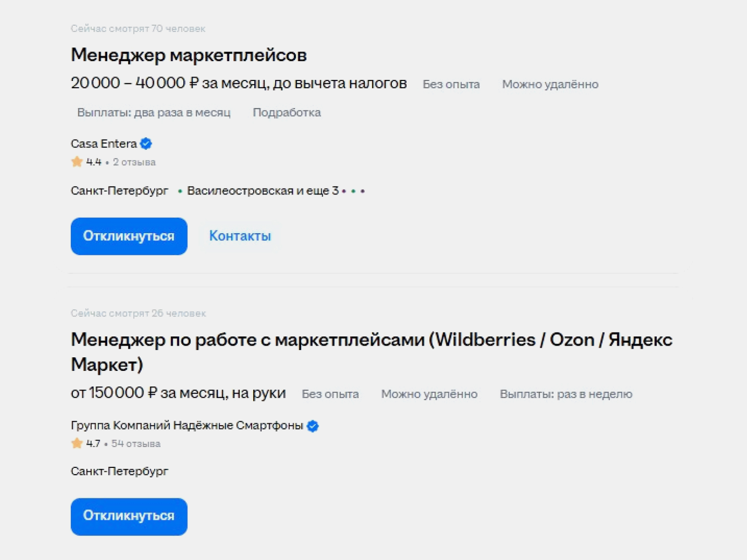The width and height of the screenshot is (747, 560).
Task: Click the star rating icon beside 4.4
Action: [77, 162]
